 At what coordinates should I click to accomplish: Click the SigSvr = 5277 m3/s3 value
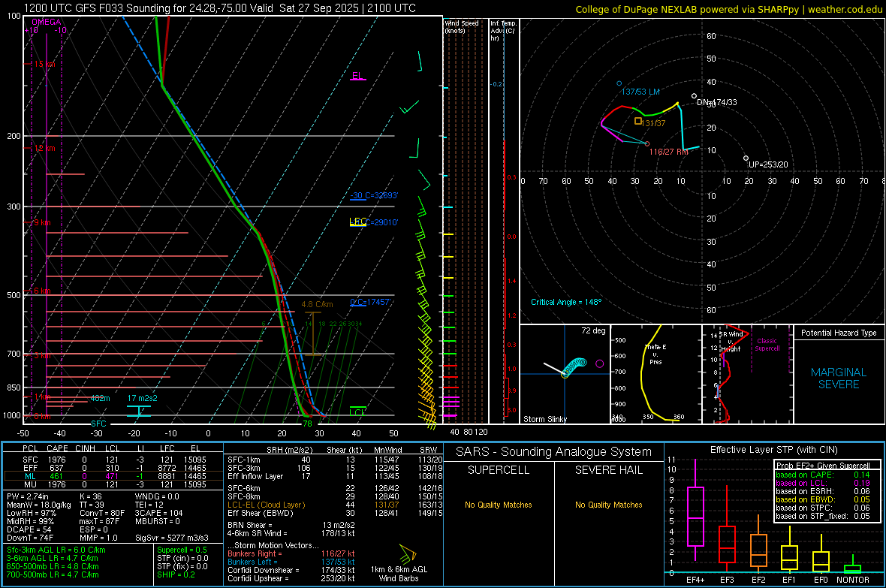pyautogui.click(x=172, y=538)
